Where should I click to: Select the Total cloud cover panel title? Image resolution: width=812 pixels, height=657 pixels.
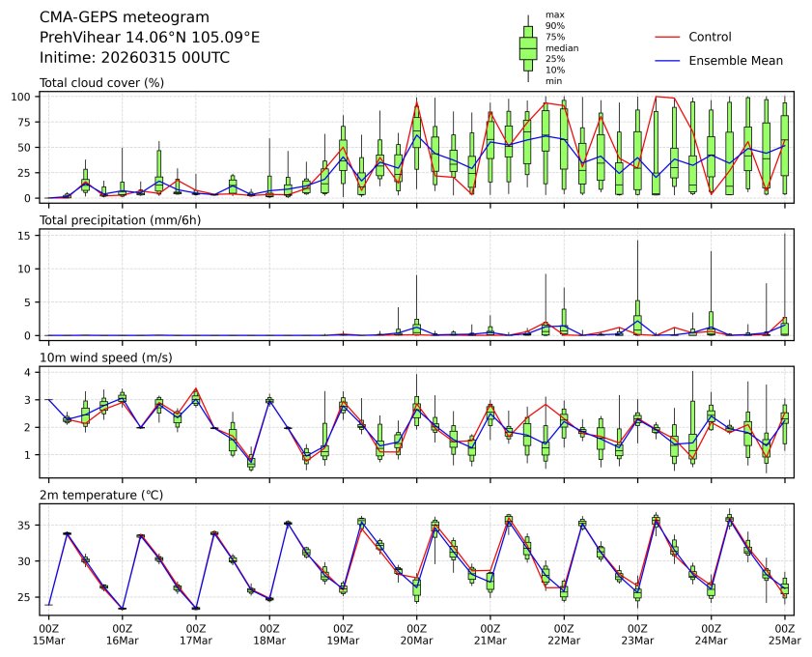[101, 82]
